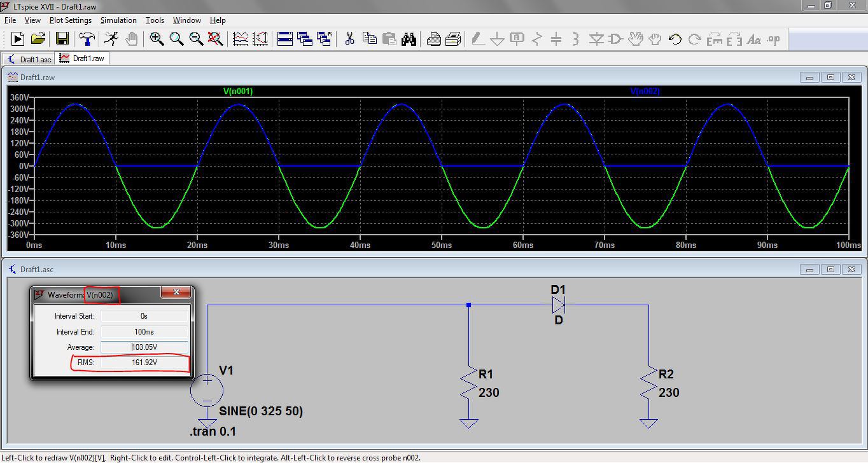The image size is (868, 463).
Task: Close the Waveform V(n002) dialog
Action: pyautogui.click(x=176, y=293)
